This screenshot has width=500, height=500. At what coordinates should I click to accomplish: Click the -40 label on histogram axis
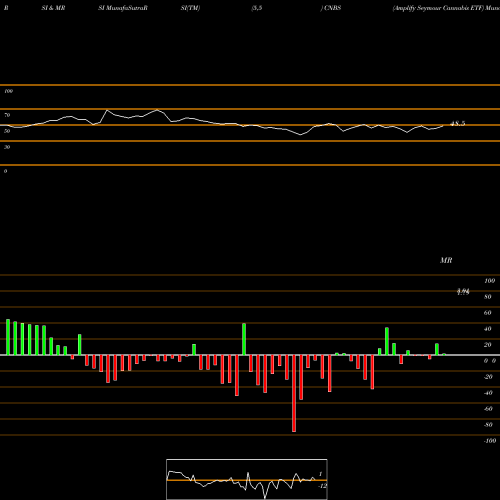click(x=488, y=393)
